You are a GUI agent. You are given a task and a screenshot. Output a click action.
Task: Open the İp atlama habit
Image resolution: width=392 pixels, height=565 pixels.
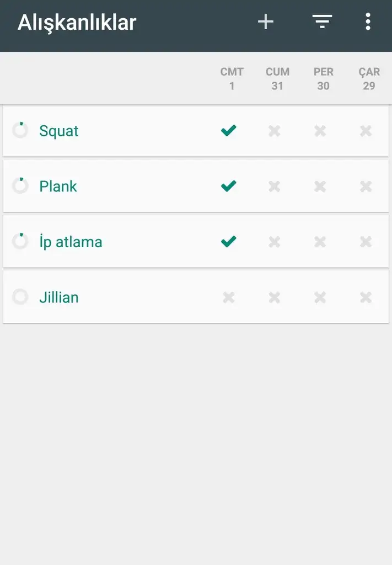(x=71, y=242)
